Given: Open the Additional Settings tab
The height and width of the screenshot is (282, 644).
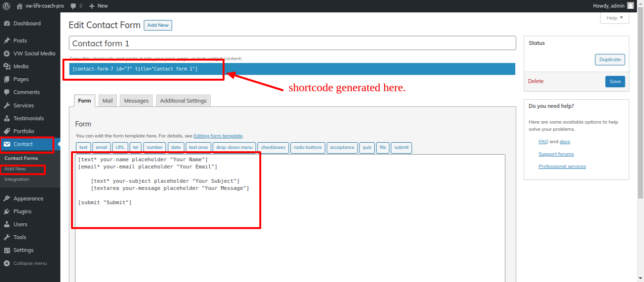Looking at the screenshot, I should point(183,101).
